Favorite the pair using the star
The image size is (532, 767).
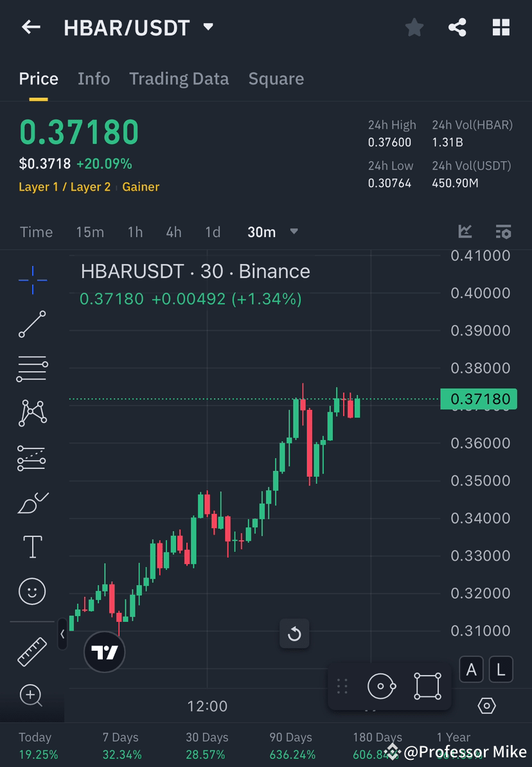[414, 27]
